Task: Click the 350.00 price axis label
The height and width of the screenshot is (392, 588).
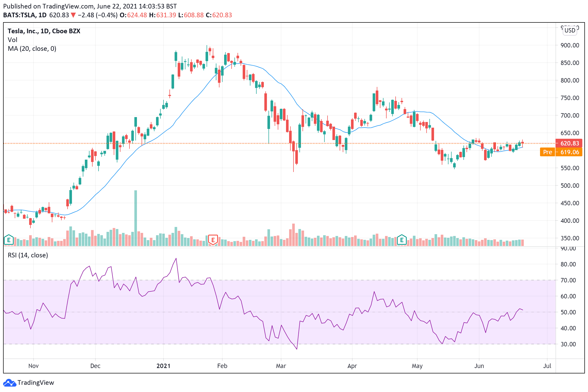Action: point(570,238)
